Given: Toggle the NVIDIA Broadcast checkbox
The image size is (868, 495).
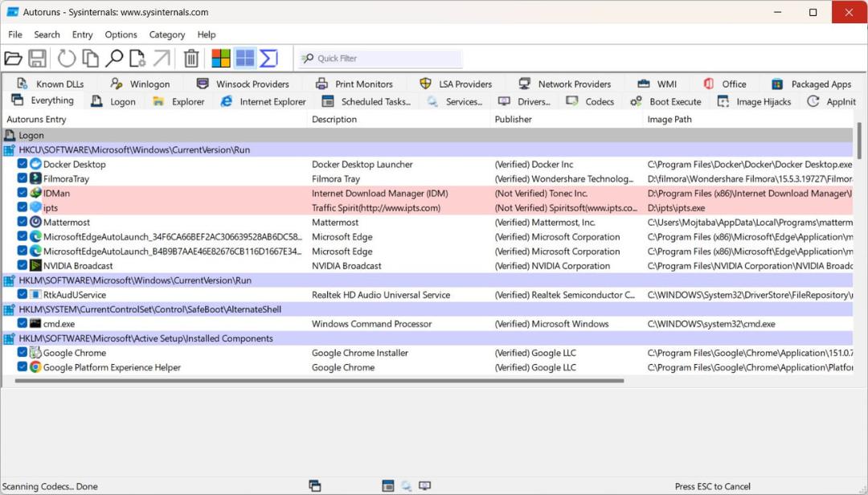Looking at the screenshot, I should (x=23, y=265).
